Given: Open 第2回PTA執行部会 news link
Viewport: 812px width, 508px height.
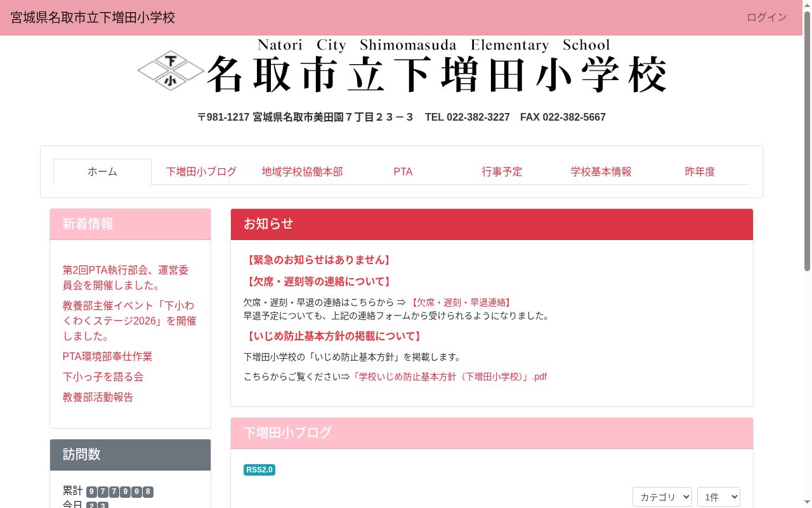Looking at the screenshot, I should tap(126, 277).
